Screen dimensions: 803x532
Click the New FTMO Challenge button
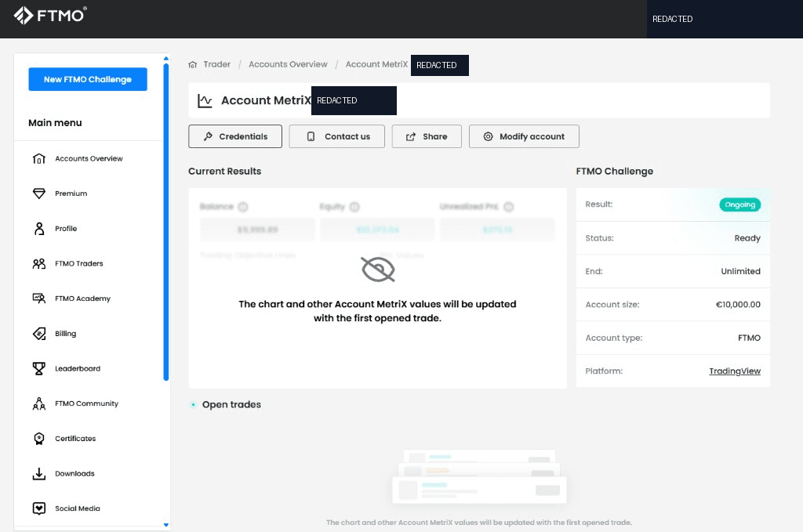(x=88, y=79)
